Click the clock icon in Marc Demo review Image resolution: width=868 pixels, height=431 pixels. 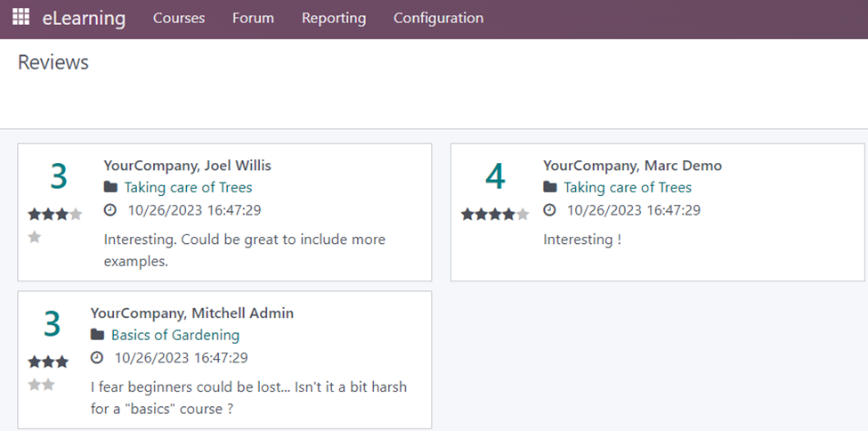tap(550, 210)
